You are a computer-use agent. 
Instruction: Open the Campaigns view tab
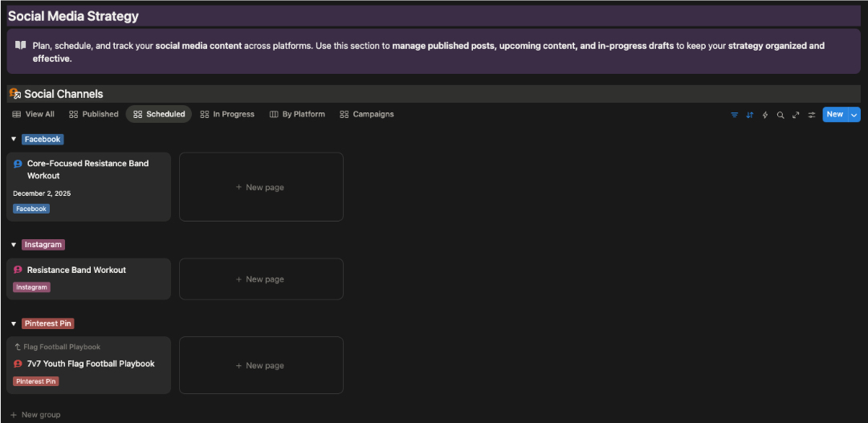tap(367, 114)
